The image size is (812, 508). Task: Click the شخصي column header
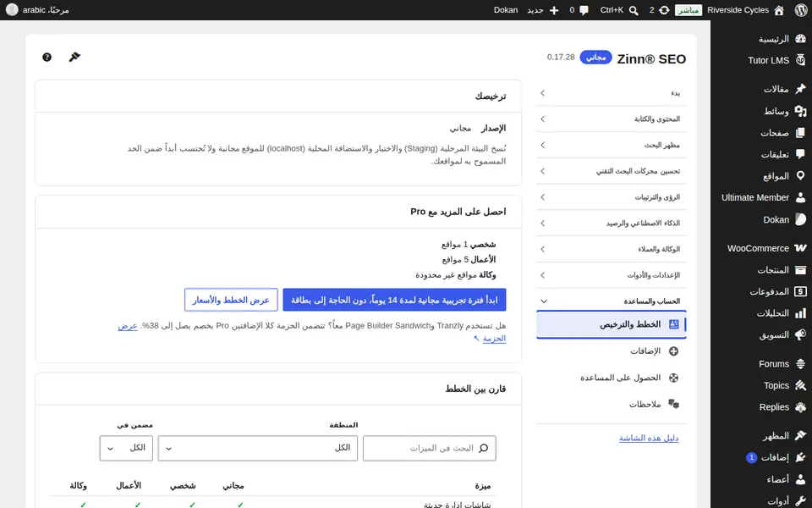point(184,486)
